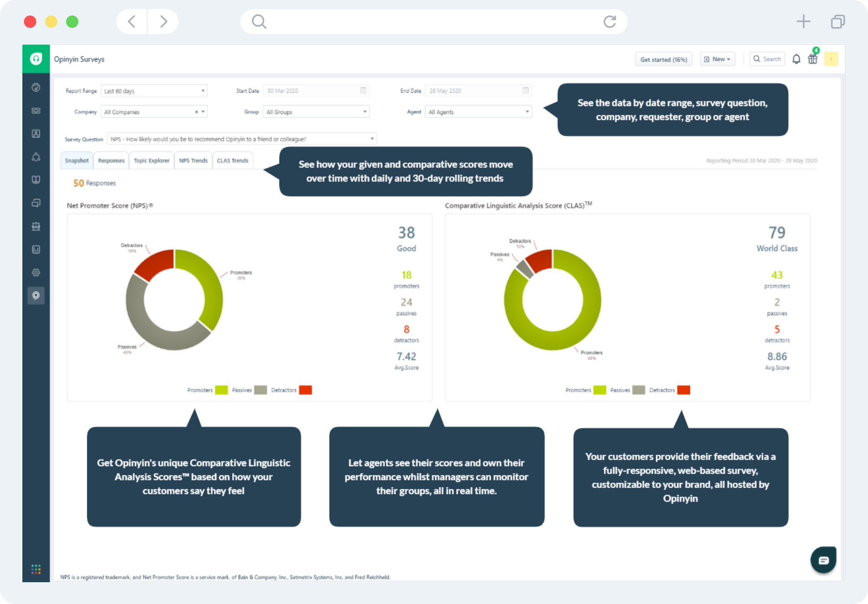Click the browser address bar
Screen dimensions: 868x604
[x=434, y=21]
